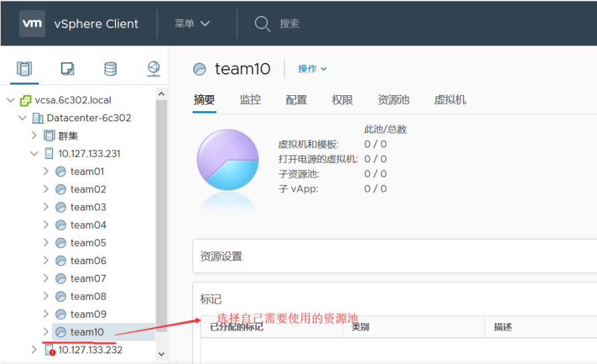Collapse the vcsa.6c302.local node
The height and width of the screenshot is (364, 597).
click(x=11, y=101)
